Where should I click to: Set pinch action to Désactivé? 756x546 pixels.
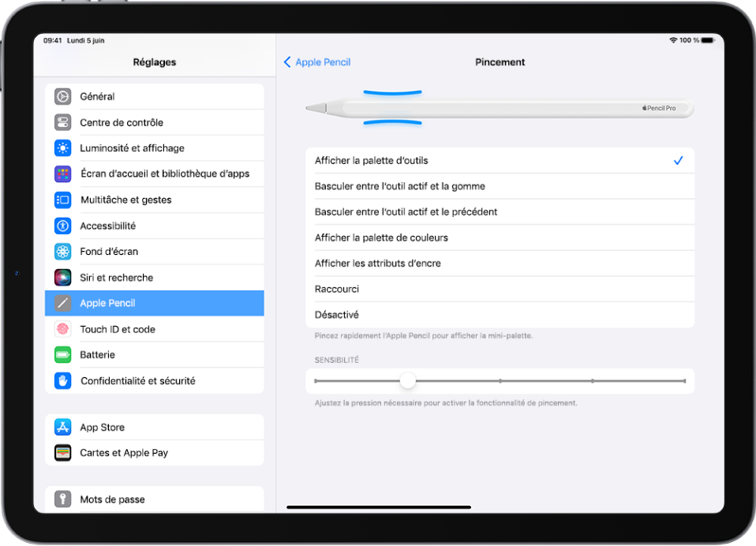500,315
